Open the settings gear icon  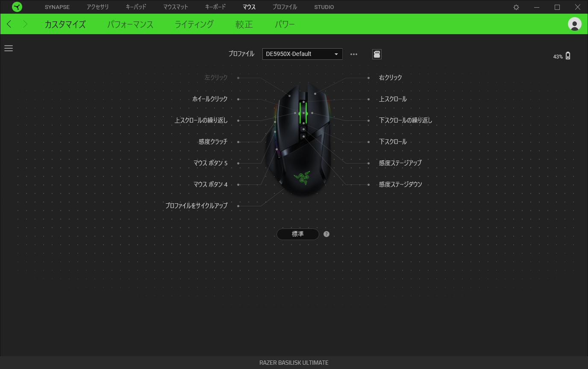pos(516,7)
